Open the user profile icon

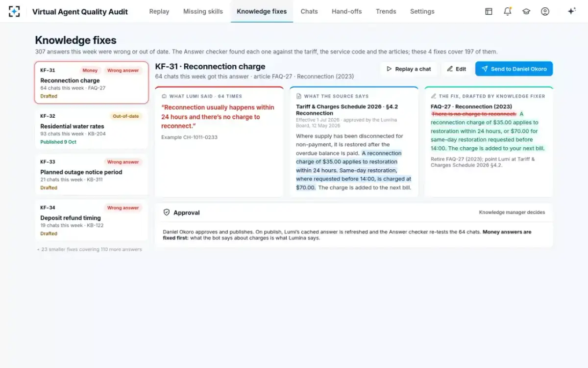point(545,11)
